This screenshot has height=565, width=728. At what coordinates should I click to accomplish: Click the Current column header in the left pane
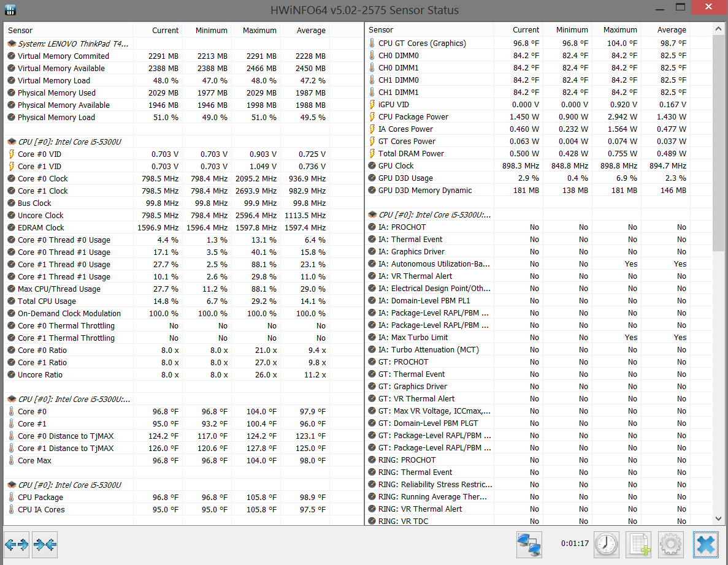[x=158, y=30]
